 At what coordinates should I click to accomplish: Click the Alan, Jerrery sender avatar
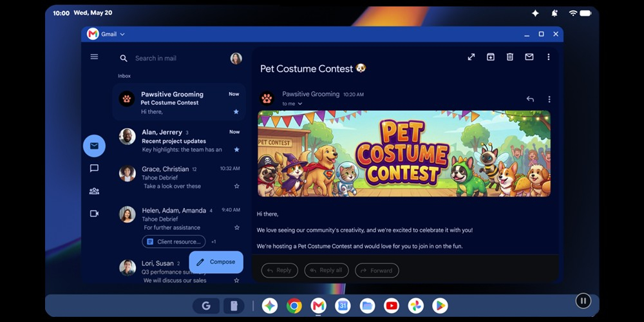pyautogui.click(x=128, y=137)
